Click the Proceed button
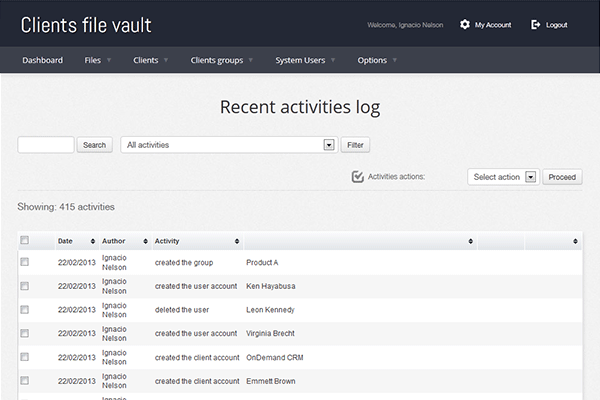600x400 pixels. tap(562, 177)
